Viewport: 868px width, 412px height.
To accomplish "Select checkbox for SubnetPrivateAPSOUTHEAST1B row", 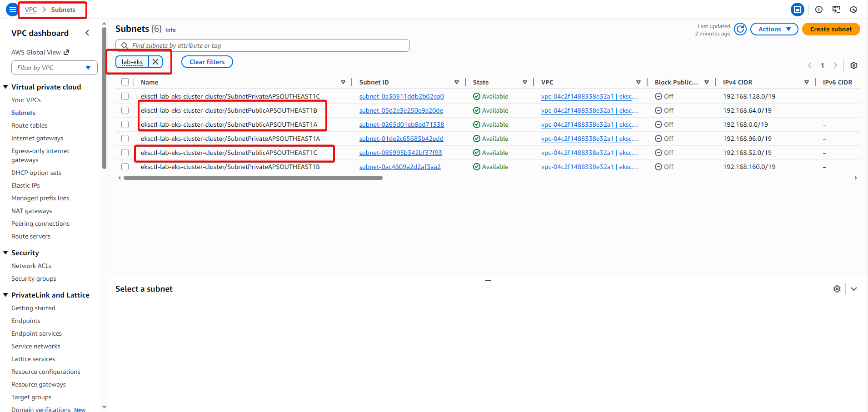I will [x=125, y=167].
